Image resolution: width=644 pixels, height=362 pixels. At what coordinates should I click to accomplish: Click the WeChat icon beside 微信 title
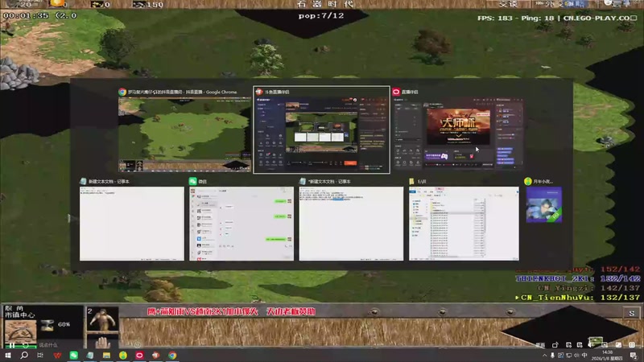point(192,181)
